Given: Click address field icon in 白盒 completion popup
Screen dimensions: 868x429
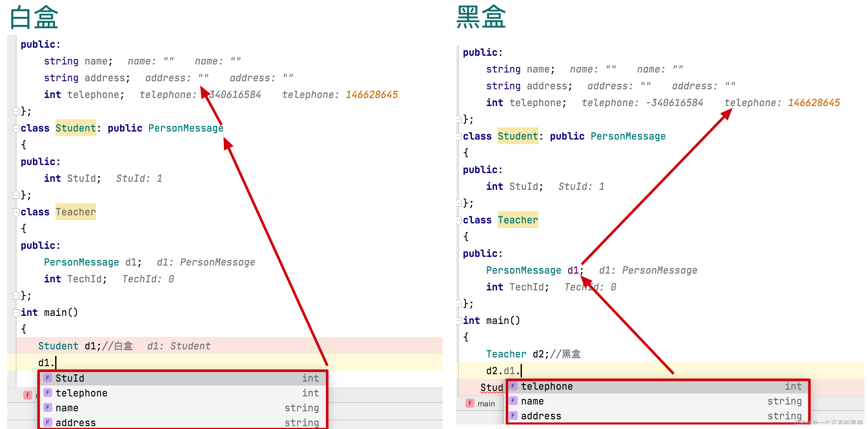Looking at the screenshot, I should tap(47, 422).
